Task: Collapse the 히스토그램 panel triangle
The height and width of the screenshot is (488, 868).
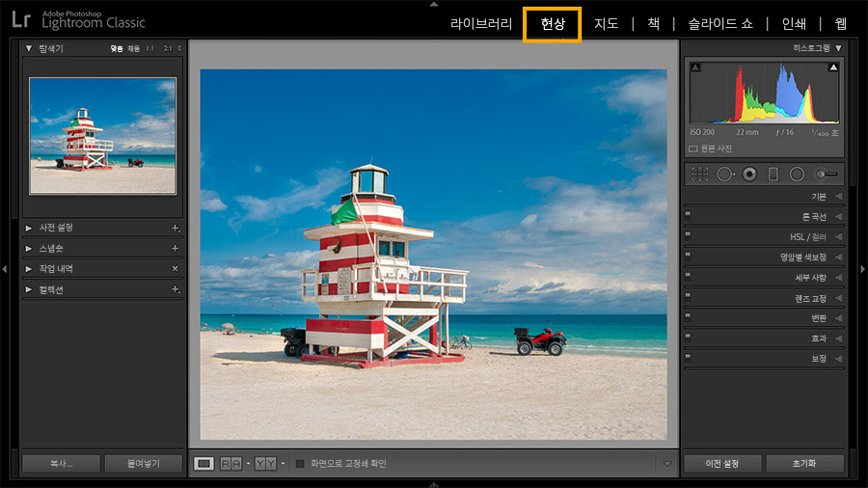Action: [839, 48]
